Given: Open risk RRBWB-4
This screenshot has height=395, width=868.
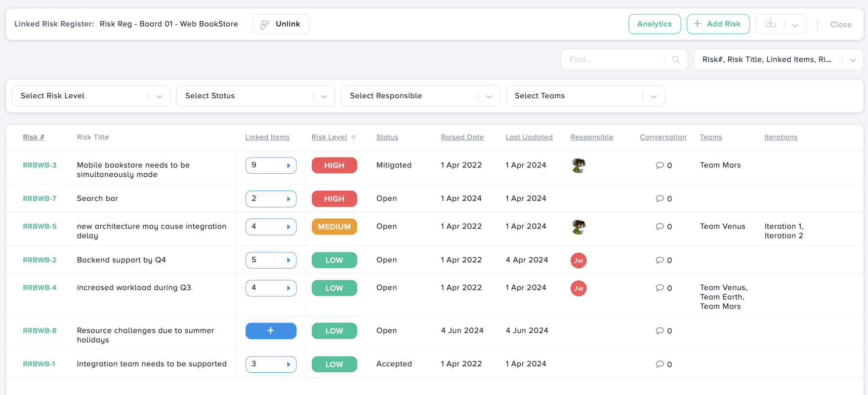Looking at the screenshot, I should click(40, 288).
